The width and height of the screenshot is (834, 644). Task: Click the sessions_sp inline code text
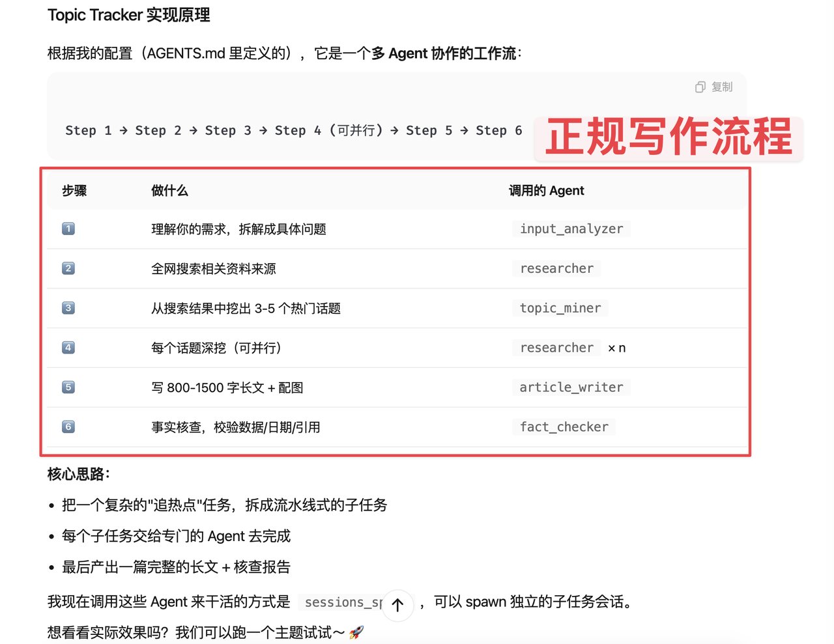341,602
